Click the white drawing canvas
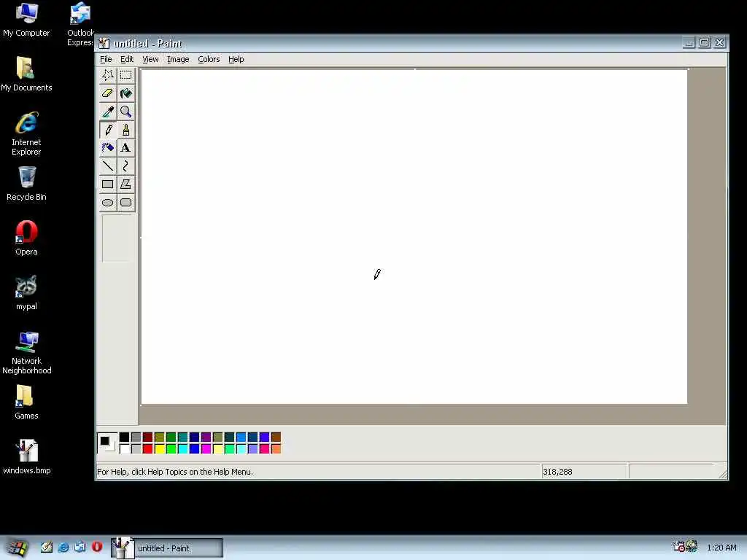 click(414, 237)
